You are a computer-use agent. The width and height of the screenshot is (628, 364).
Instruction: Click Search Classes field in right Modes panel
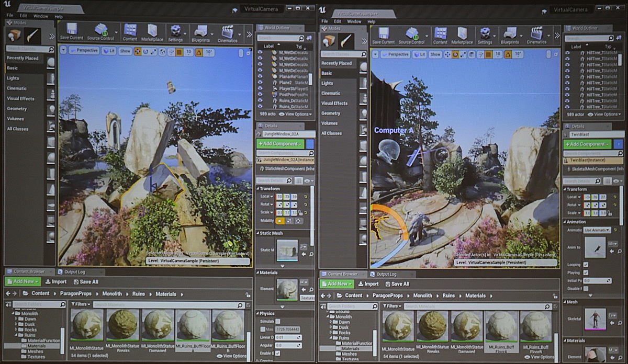343,54
